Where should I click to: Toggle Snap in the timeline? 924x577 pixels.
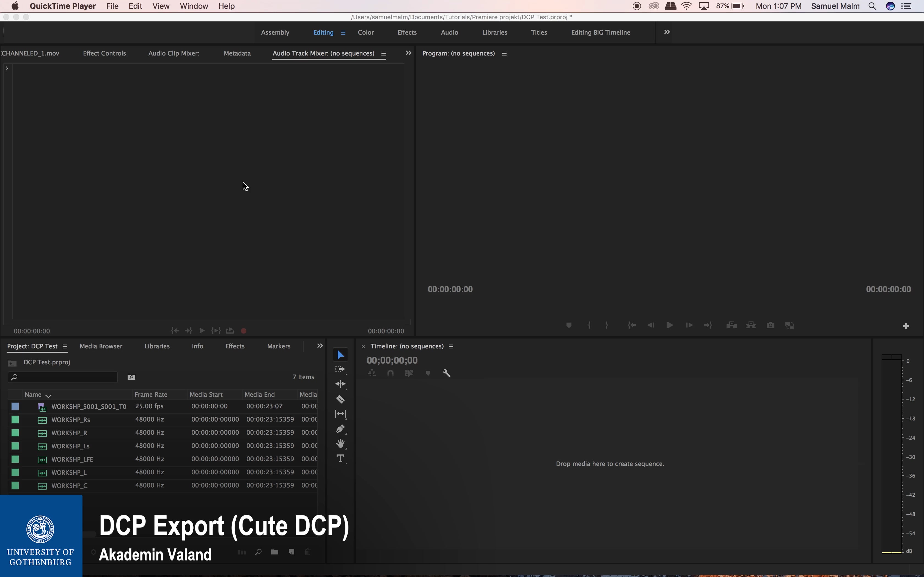click(x=390, y=373)
